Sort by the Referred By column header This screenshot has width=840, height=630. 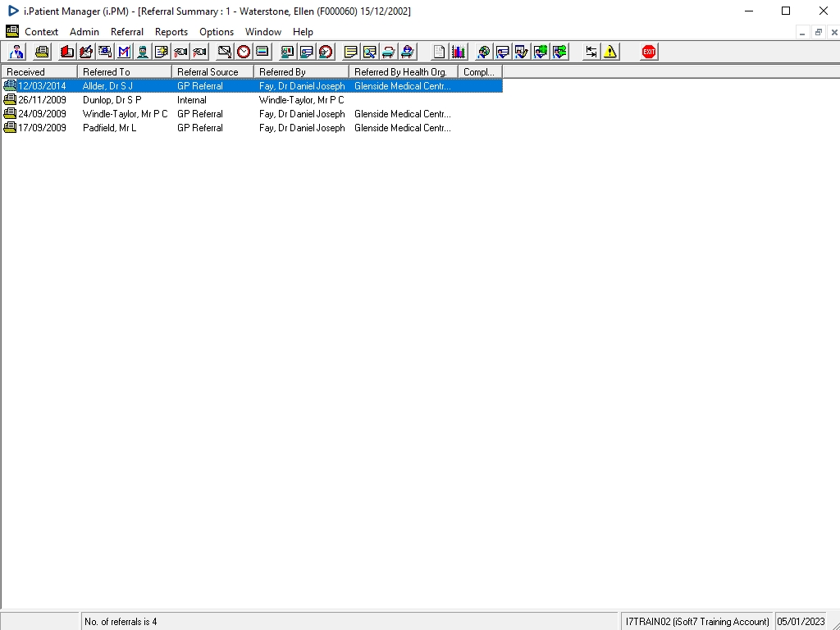[x=302, y=72]
